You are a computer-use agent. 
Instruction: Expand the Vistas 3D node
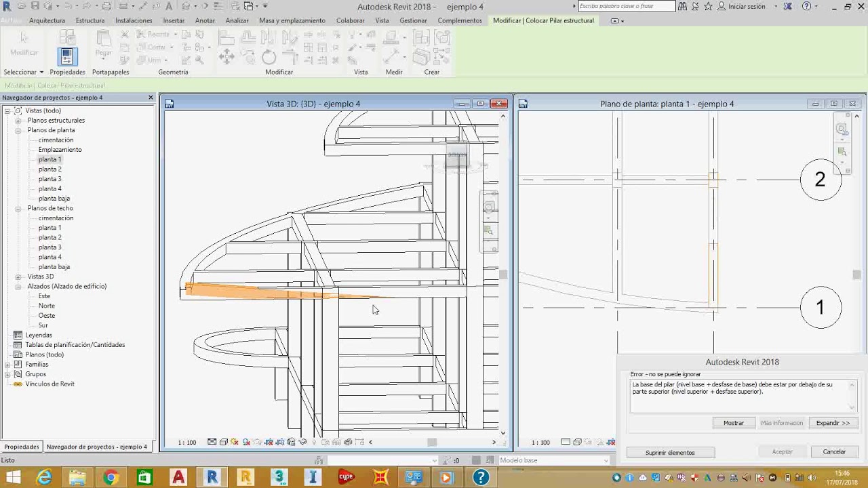[x=18, y=277]
